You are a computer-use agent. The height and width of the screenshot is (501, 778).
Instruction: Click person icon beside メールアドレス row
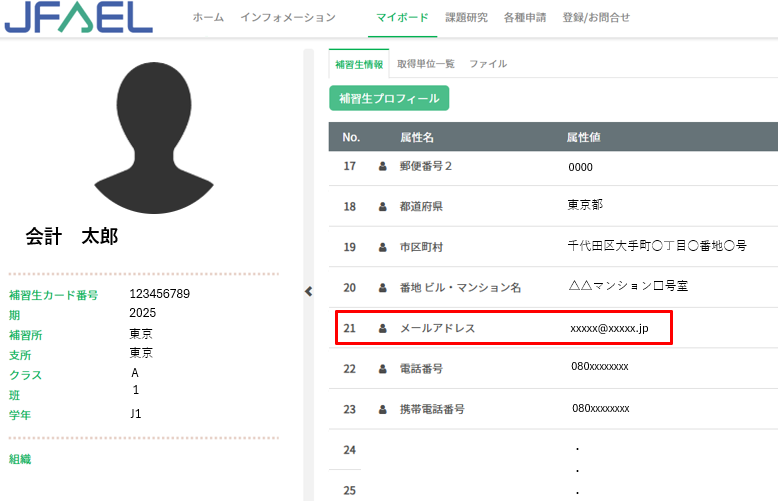click(x=382, y=328)
